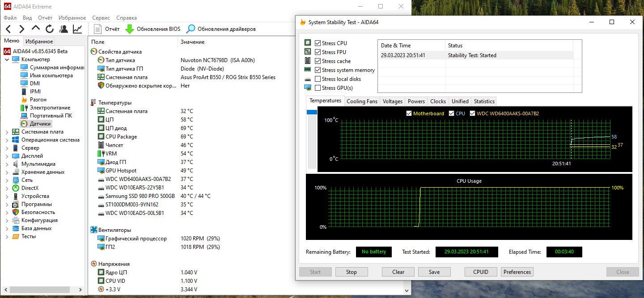Viewport: 644px width, 298px height.
Task: Switch to the Voltages tab
Action: coord(393,101)
